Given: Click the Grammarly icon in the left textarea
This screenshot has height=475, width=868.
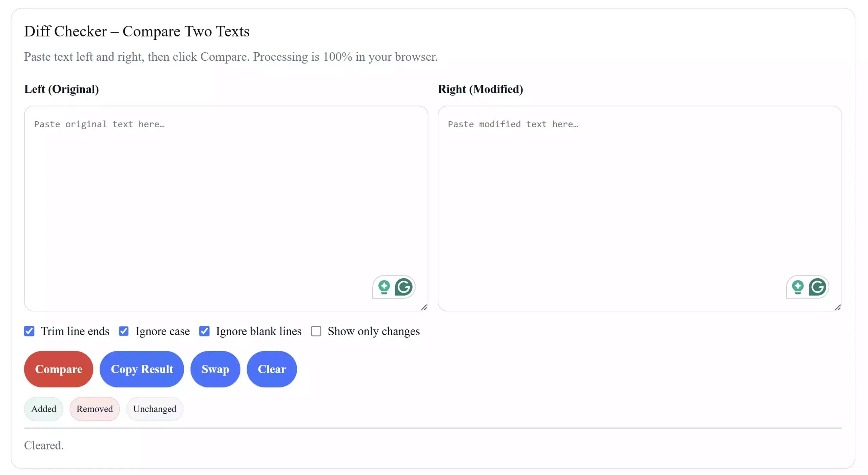Looking at the screenshot, I should click(404, 287).
